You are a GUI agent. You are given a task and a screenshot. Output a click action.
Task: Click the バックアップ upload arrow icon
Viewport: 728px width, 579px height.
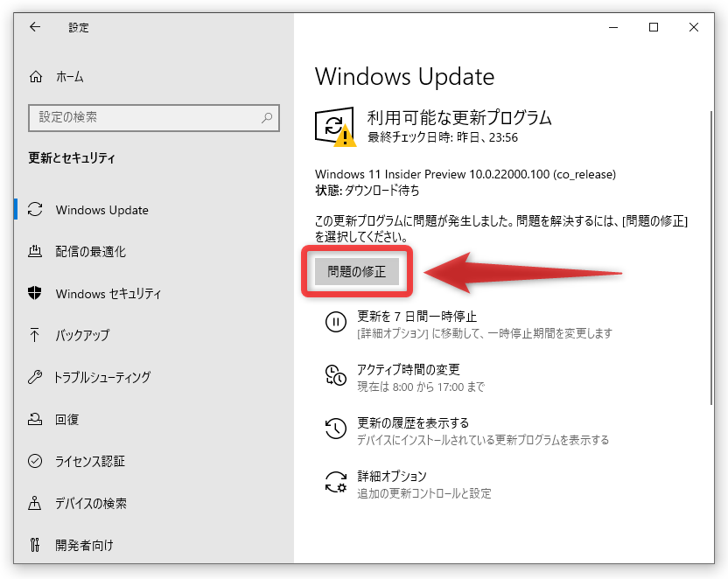(x=35, y=335)
